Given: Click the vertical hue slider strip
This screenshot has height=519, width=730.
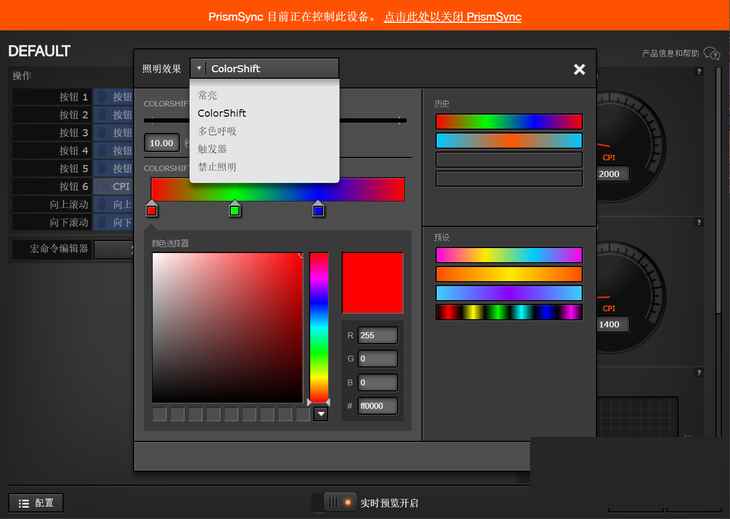Looking at the screenshot, I should click(x=319, y=327).
